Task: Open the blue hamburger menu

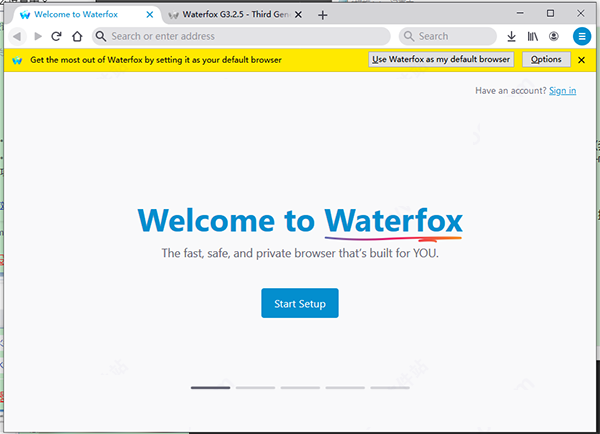Action: [x=582, y=36]
